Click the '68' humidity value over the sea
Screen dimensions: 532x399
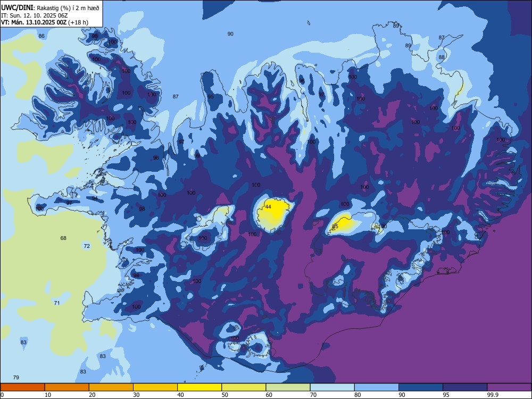63,238
